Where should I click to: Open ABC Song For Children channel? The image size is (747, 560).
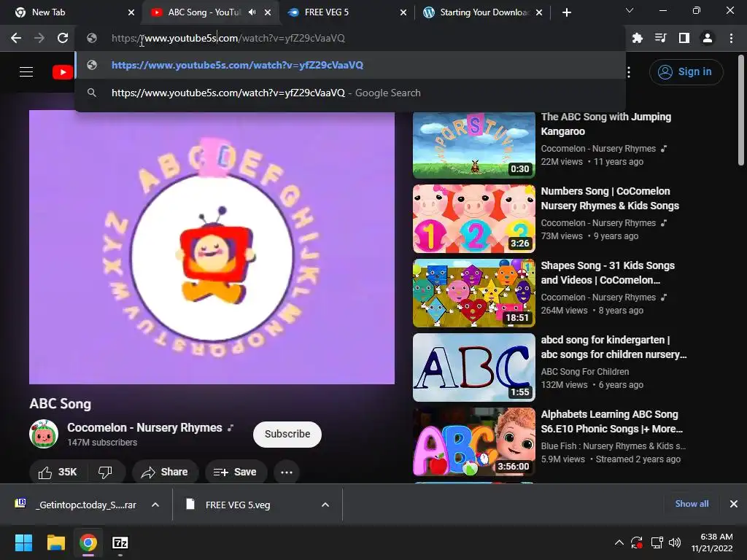click(x=585, y=371)
